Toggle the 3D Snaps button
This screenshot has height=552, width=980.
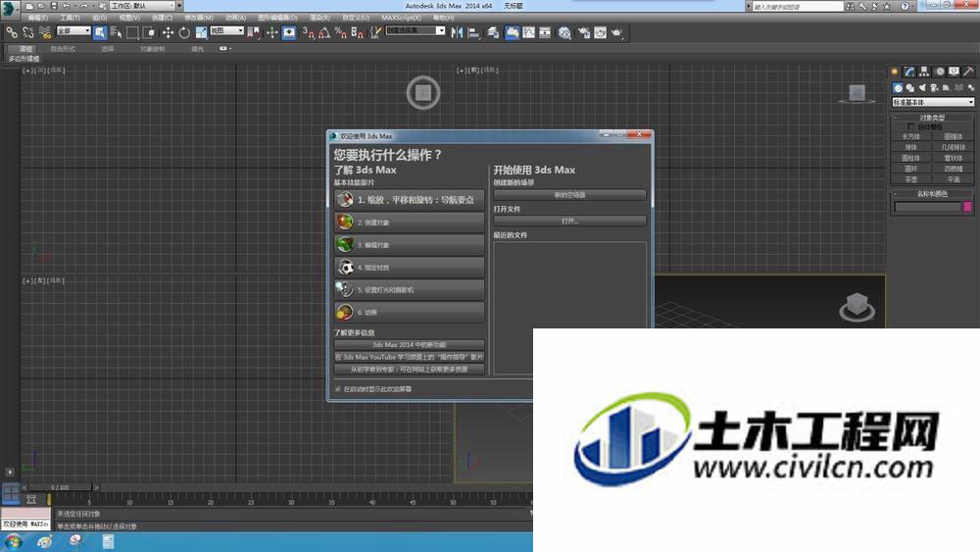[308, 32]
